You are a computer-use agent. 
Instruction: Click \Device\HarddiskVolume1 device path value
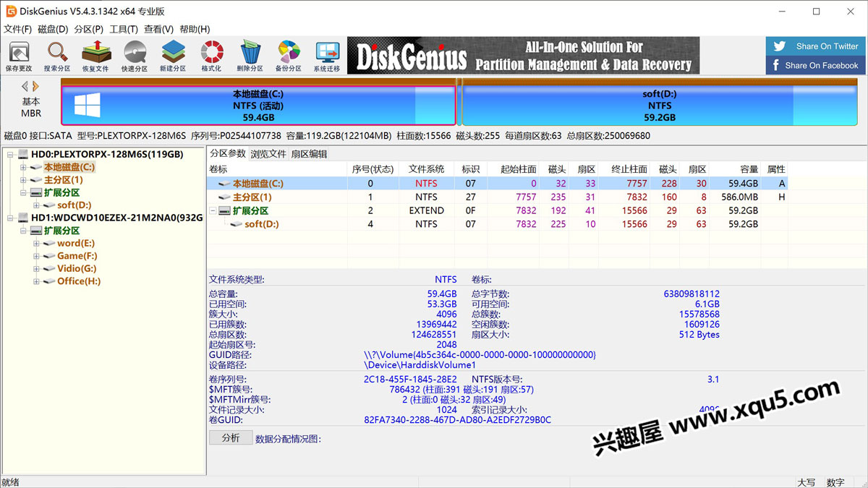coord(420,365)
